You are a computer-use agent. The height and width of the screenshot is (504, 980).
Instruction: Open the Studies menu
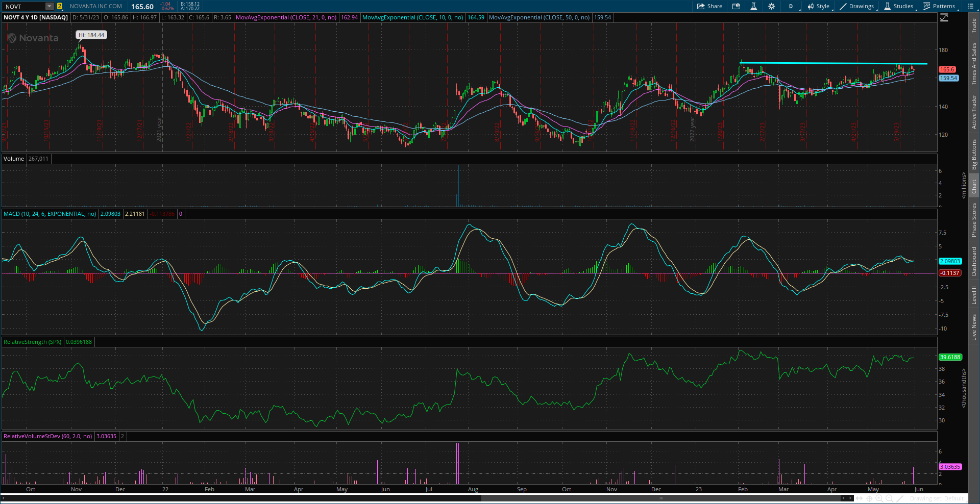tap(899, 6)
